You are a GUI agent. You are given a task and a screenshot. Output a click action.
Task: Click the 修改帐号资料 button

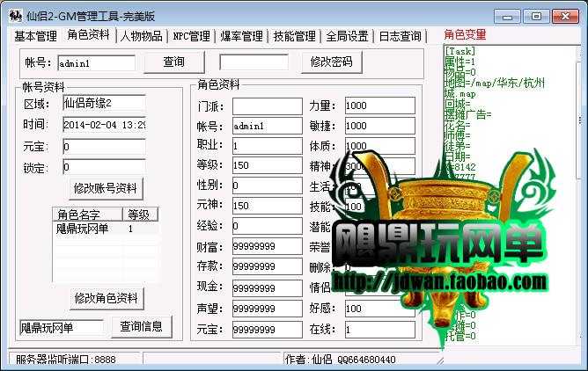coord(106,188)
